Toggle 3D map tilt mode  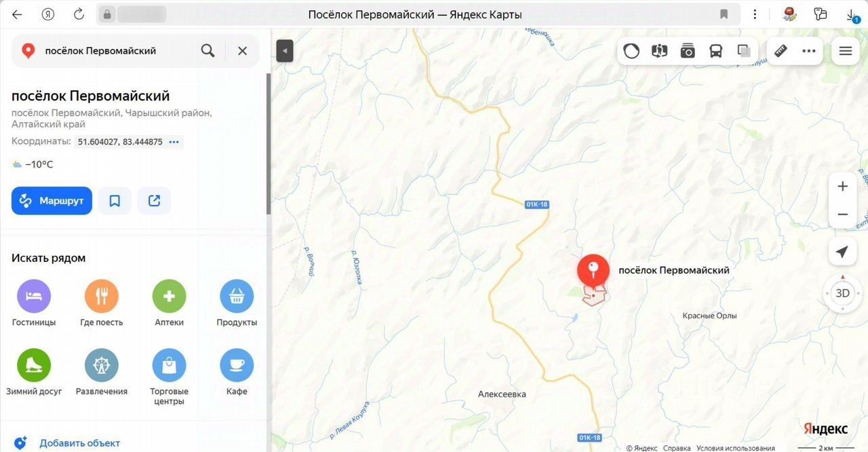[842, 293]
